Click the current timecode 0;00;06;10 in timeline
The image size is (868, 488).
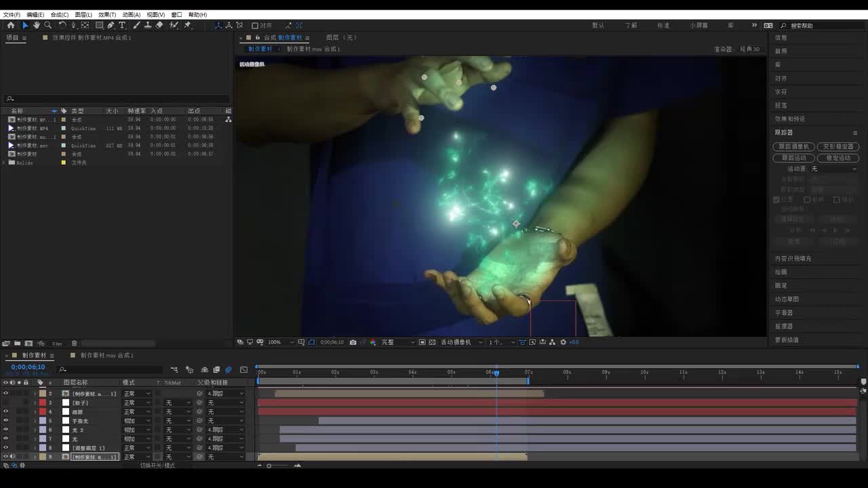28,367
